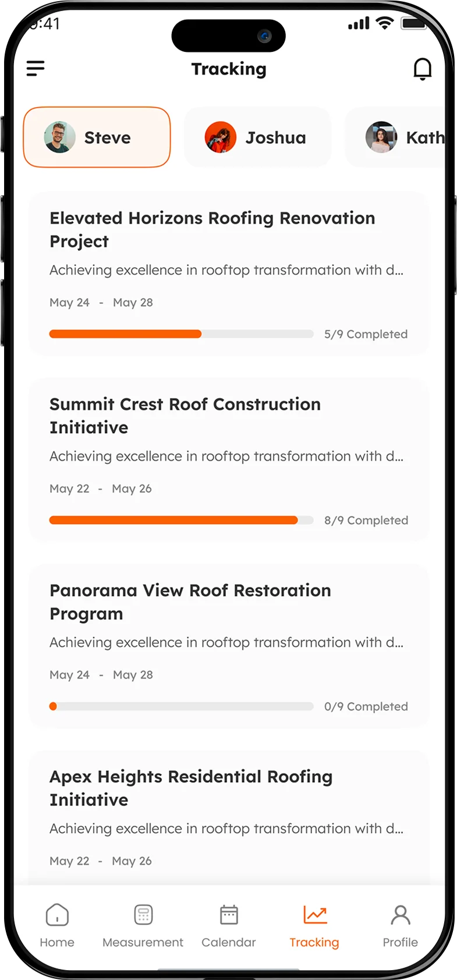Image resolution: width=457 pixels, height=980 pixels.
Task: Go to Home via house icon
Action: click(x=57, y=915)
